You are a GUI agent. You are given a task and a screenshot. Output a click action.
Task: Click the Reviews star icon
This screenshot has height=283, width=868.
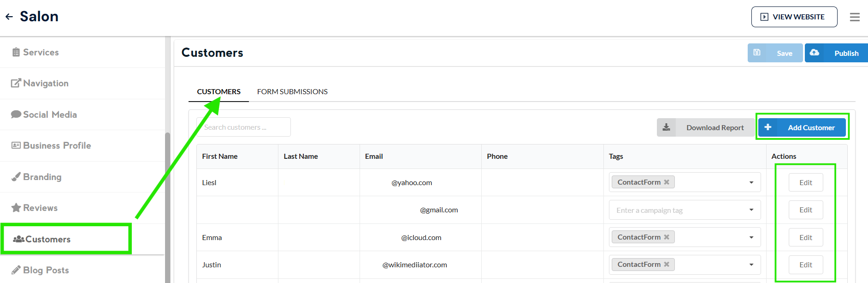pyautogui.click(x=16, y=208)
